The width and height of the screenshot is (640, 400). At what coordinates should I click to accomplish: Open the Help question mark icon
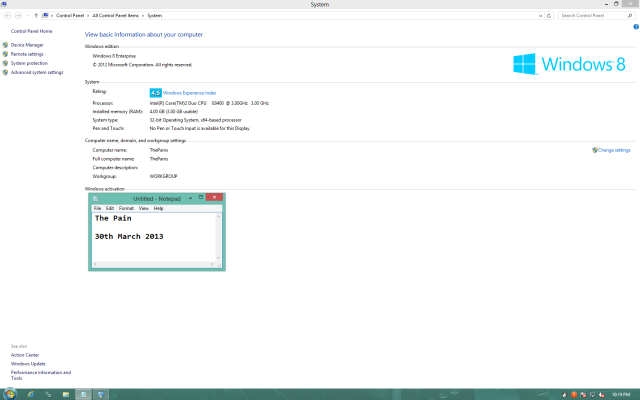tap(636, 27)
